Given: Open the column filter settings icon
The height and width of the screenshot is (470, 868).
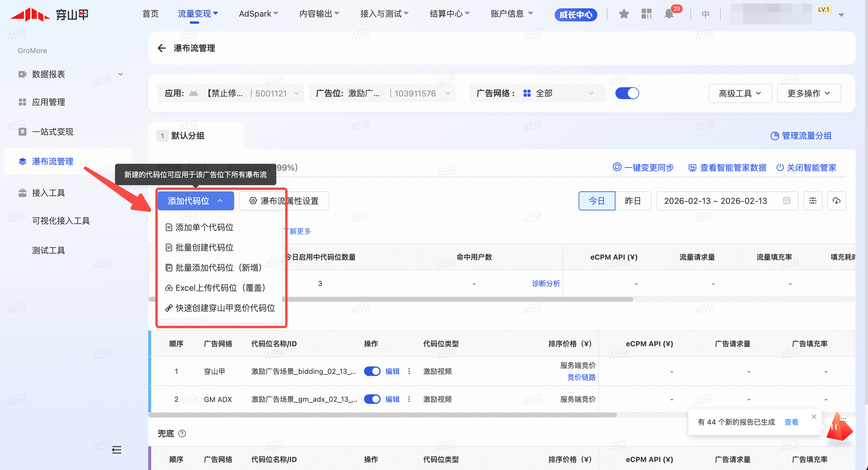Looking at the screenshot, I should coord(813,201).
